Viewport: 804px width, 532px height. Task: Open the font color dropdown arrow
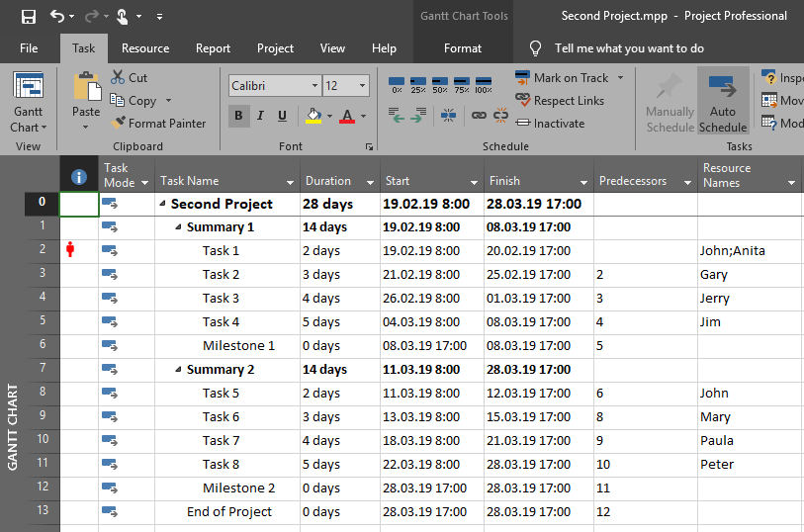364,117
